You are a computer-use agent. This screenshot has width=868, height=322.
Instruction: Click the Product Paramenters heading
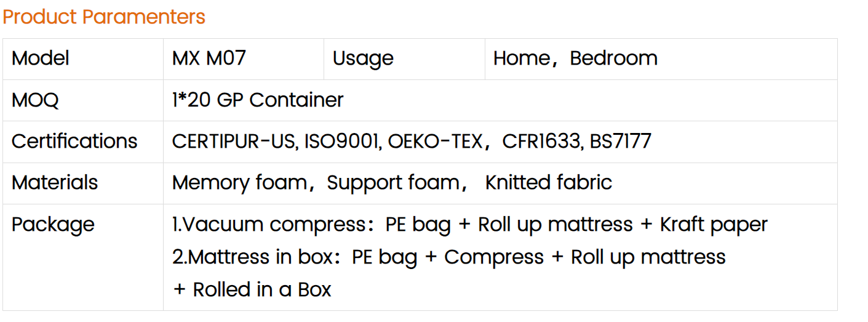pyautogui.click(x=104, y=17)
